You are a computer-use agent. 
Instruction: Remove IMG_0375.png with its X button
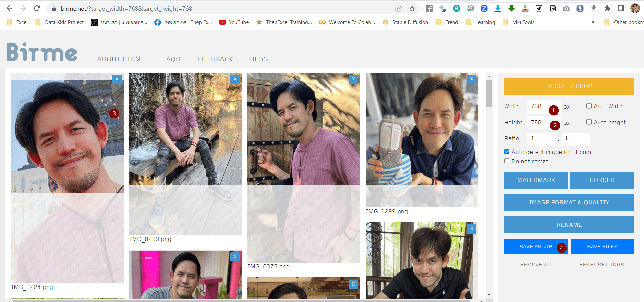click(353, 79)
